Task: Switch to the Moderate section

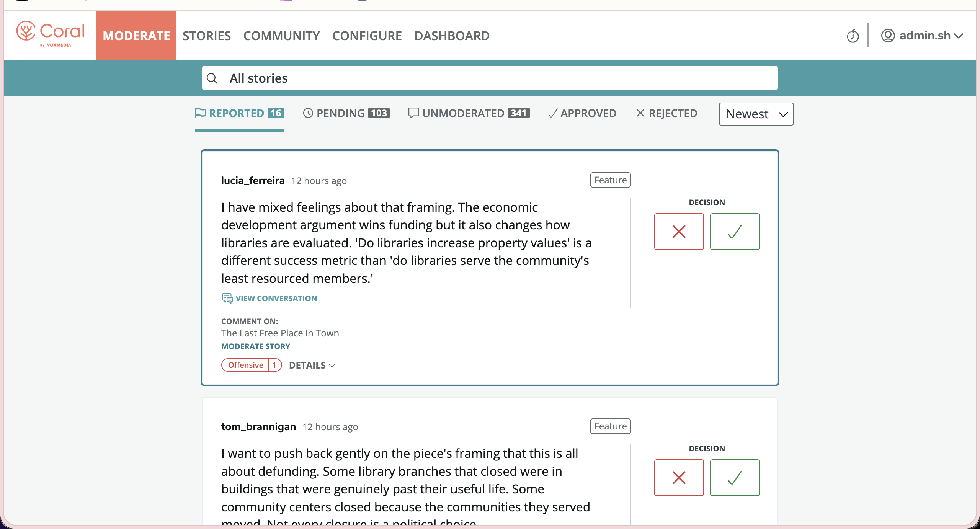Action: point(136,35)
